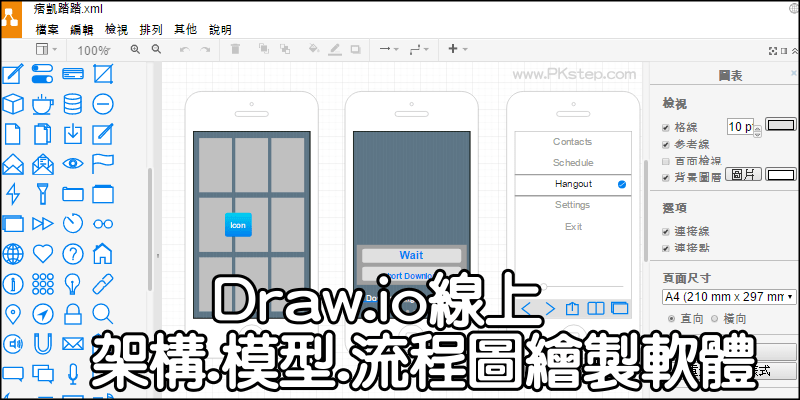Viewport: 800px width, 400px height.
Task: Click the fill color bucket icon
Action: point(314,49)
